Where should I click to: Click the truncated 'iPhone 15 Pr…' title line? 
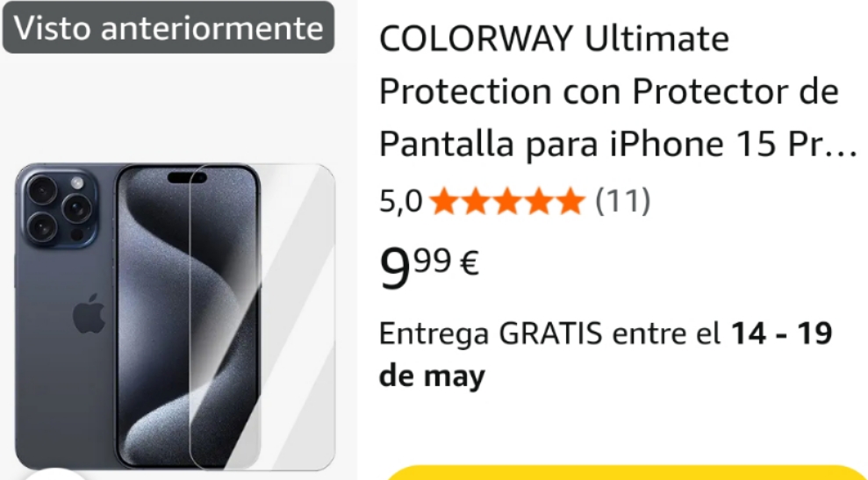pyautogui.click(x=618, y=144)
